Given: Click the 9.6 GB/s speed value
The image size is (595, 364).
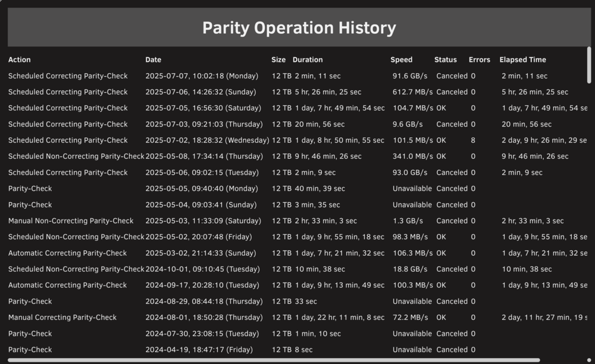Looking at the screenshot, I should pyautogui.click(x=408, y=124).
